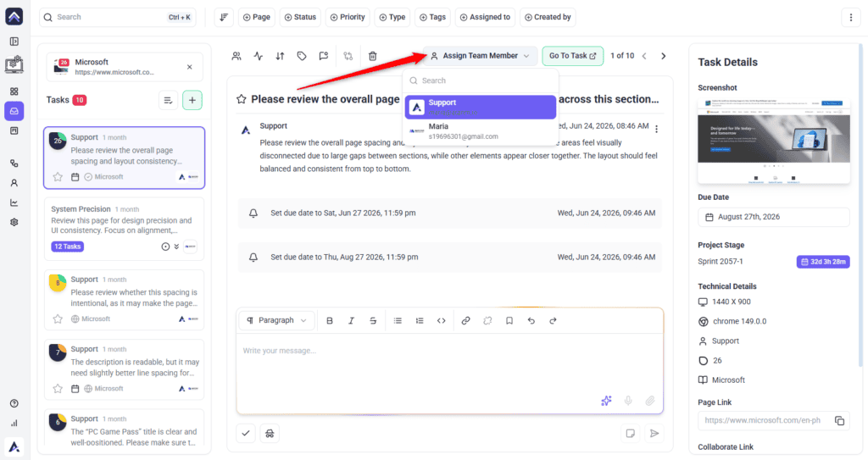Add an Assigned to filter
This screenshot has width=868, height=460.
click(x=486, y=17)
